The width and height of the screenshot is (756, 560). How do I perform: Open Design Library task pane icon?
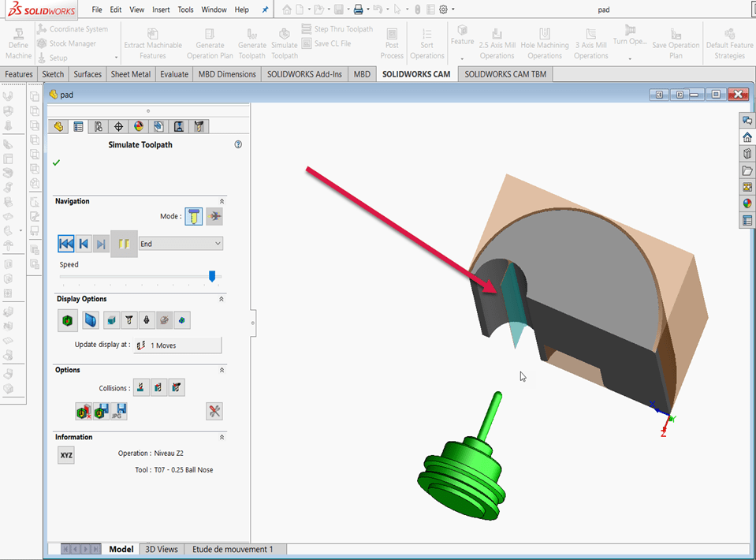747,154
